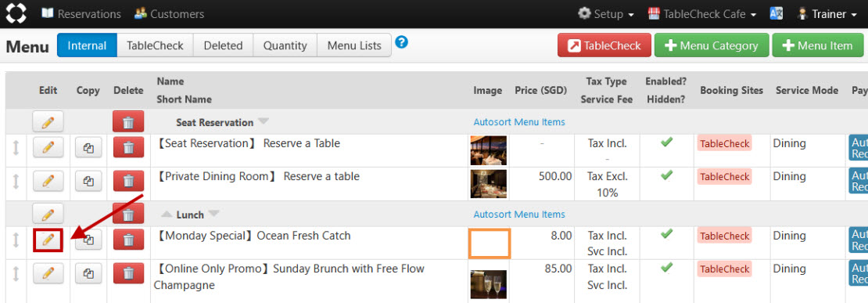Delete the Seat Reservation category
The width and height of the screenshot is (868, 303).
(x=128, y=122)
